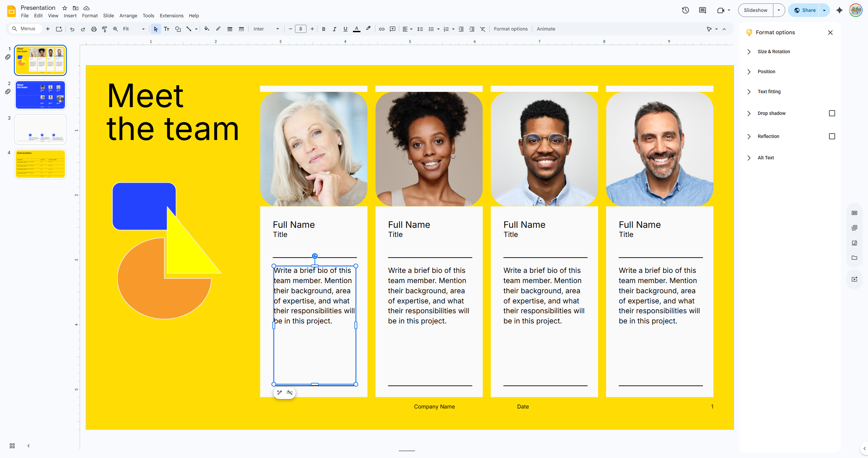
Task: Select the shape tool icon
Action: (178, 29)
